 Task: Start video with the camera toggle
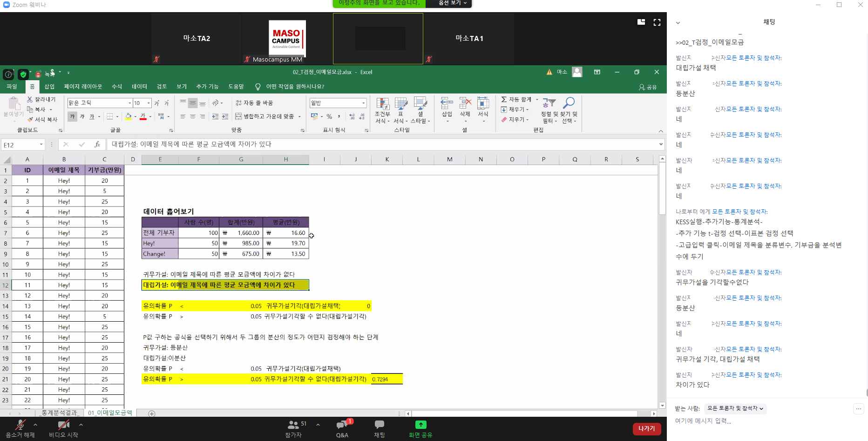[63, 425]
